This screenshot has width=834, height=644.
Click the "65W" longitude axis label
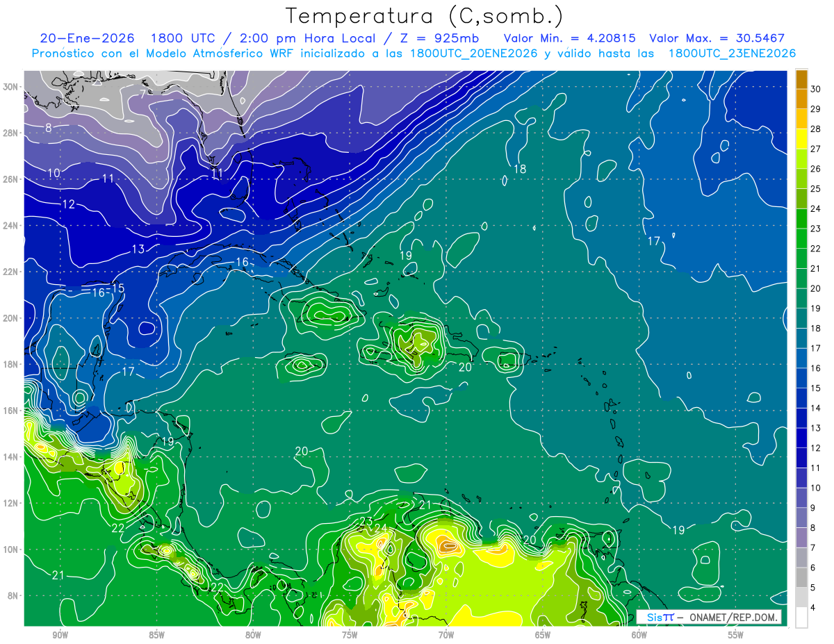(543, 635)
